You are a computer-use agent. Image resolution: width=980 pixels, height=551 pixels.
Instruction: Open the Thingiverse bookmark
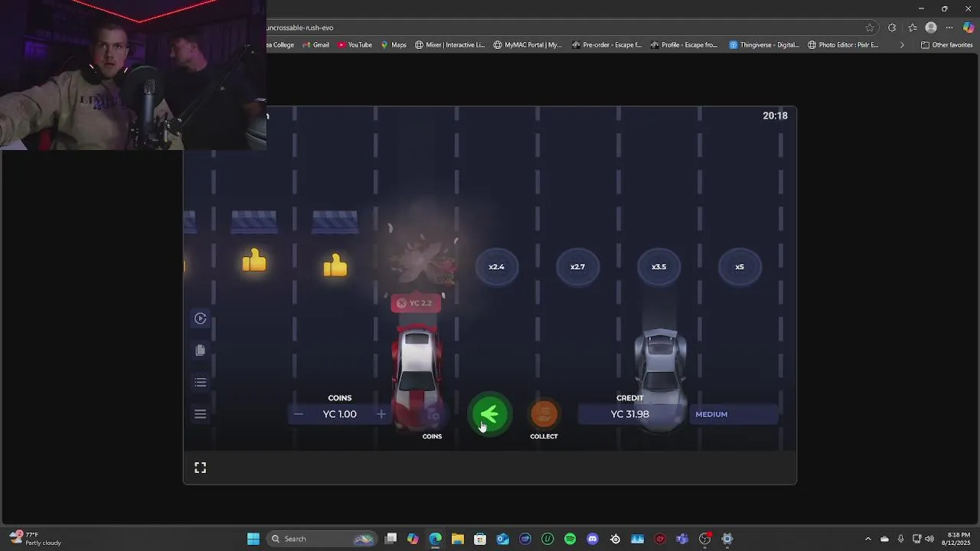coord(765,45)
